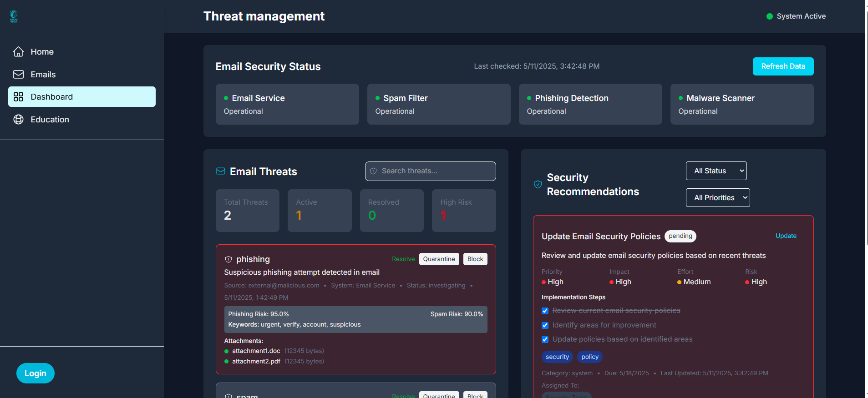Click 'Update Email Security Policies' title

coord(601,237)
